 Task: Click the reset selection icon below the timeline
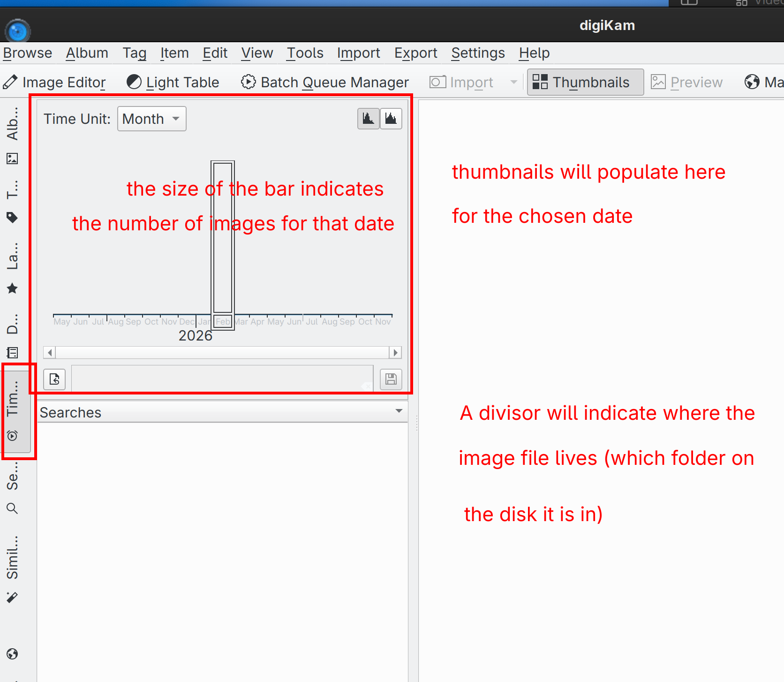point(54,379)
